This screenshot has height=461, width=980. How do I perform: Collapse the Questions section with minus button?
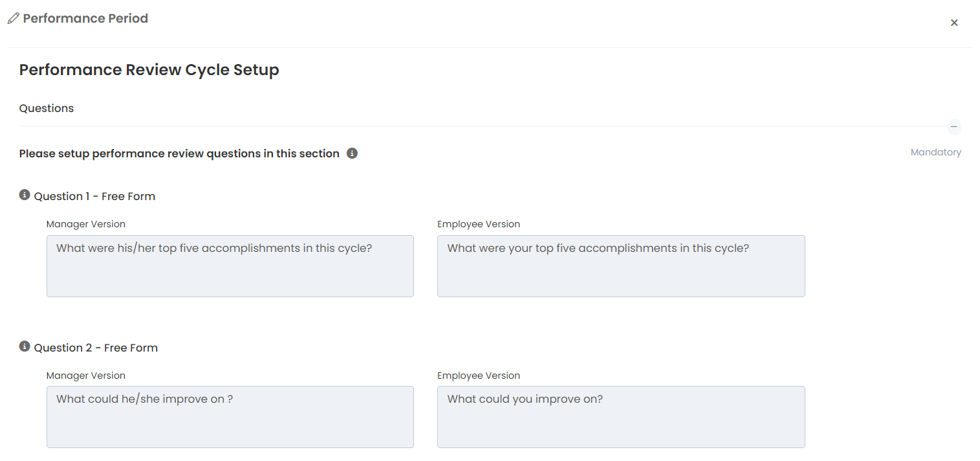(x=953, y=127)
